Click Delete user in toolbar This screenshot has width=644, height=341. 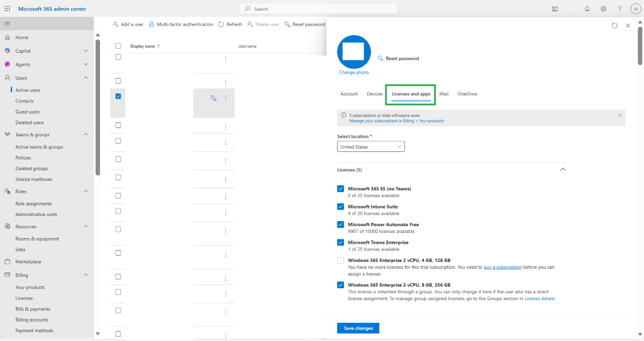[263, 24]
